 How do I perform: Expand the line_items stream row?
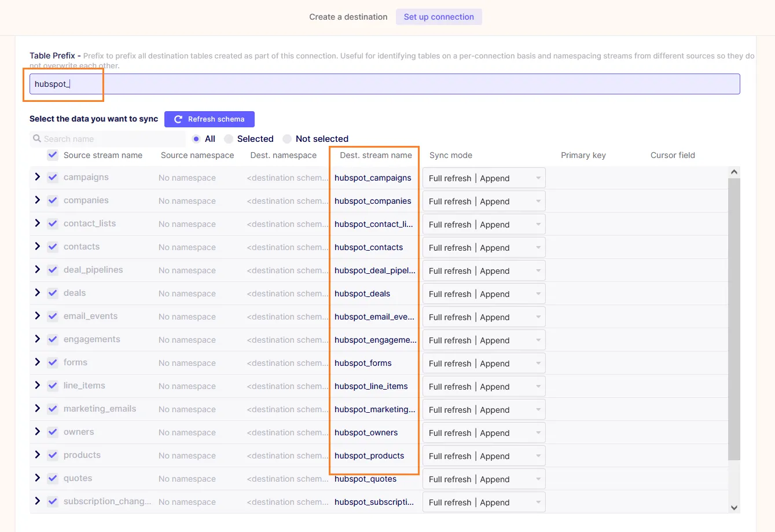38,385
